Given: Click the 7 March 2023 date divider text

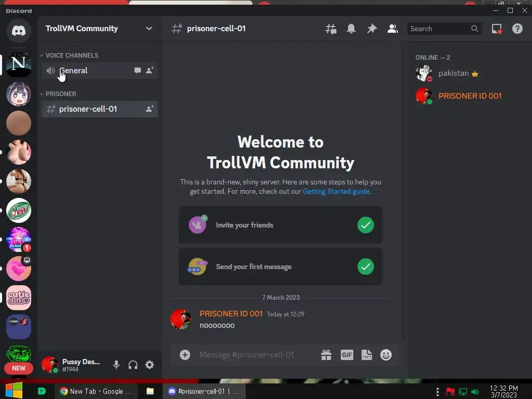Looking at the screenshot, I should pyautogui.click(x=281, y=298).
